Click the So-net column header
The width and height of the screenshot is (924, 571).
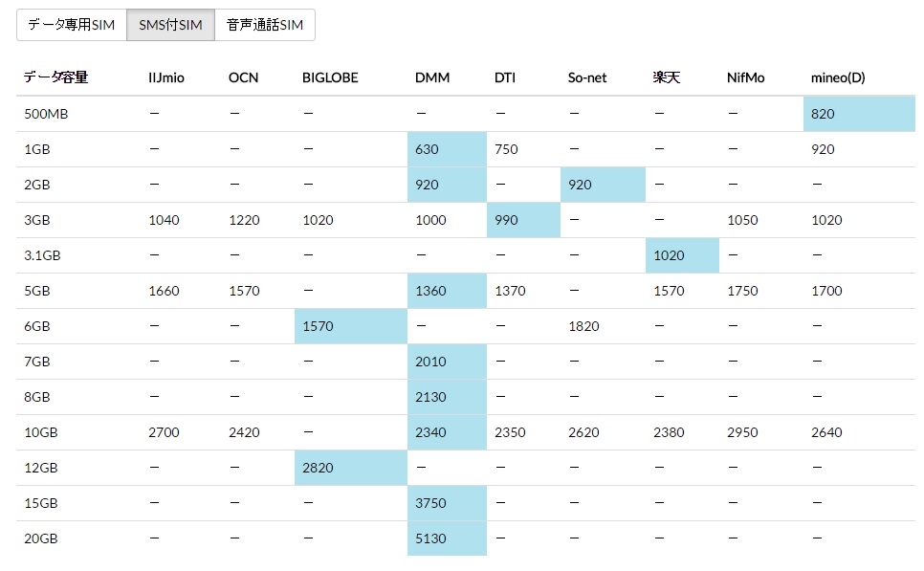click(x=586, y=77)
